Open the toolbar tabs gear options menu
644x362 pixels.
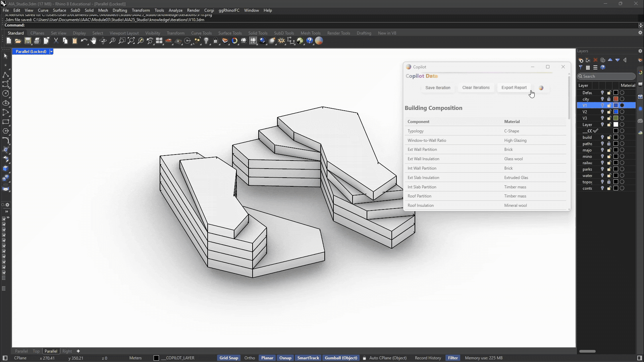(640, 33)
